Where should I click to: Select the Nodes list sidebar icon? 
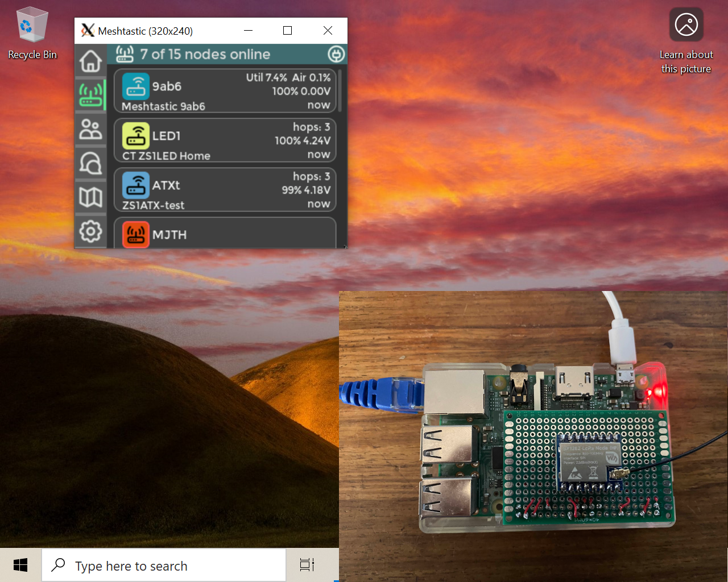(90, 94)
